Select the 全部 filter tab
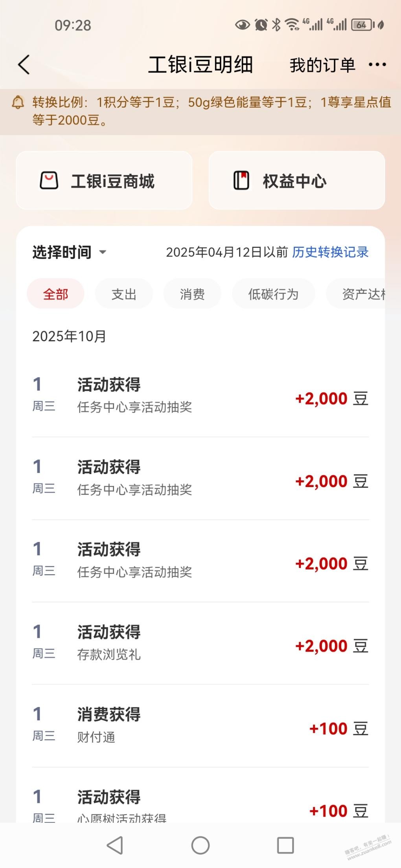 click(x=55, y=294)
